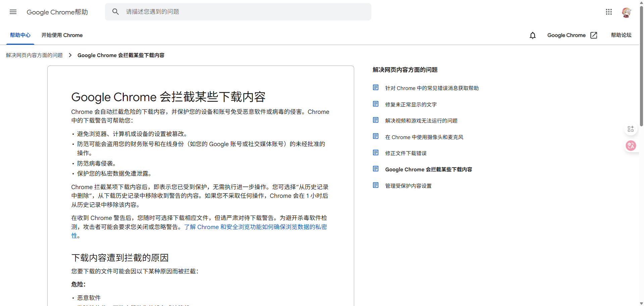This screenshot has width=644, height=306.
Task: Click the article icon beside 针对 Chrome 中的常见错误消息获取帮助
Action: coord(376,88)
